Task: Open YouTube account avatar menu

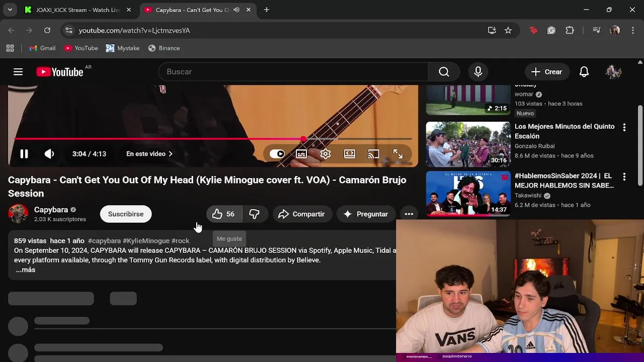Action: pos(613,72)
